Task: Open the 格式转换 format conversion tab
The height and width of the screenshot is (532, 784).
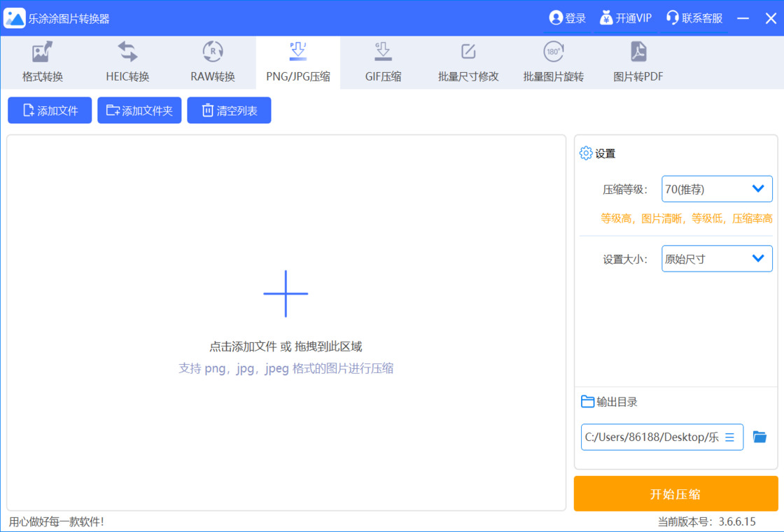Action: pyautogui.click(x=43, y=62)
